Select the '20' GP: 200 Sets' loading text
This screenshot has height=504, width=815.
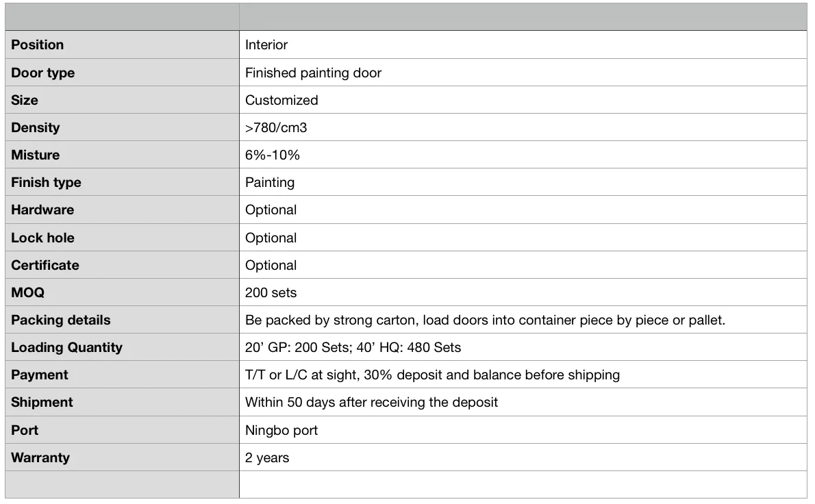tap(290, 347)
